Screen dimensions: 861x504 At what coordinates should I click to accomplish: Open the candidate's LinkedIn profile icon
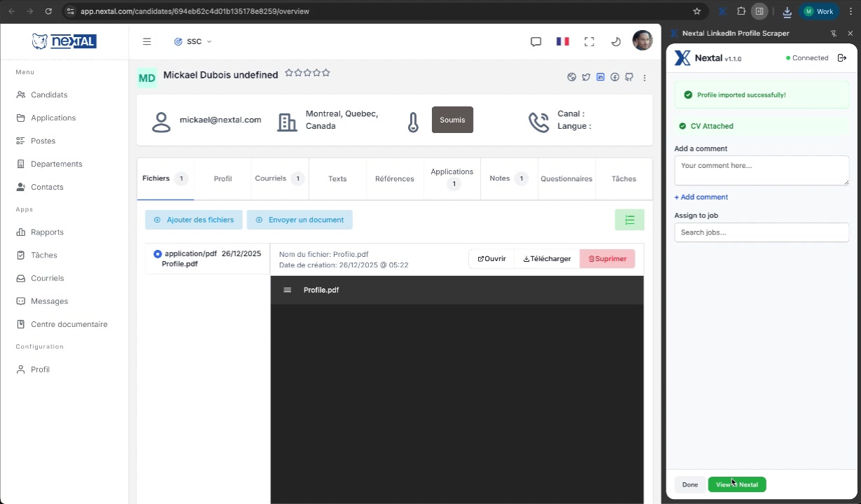point(601,77)
